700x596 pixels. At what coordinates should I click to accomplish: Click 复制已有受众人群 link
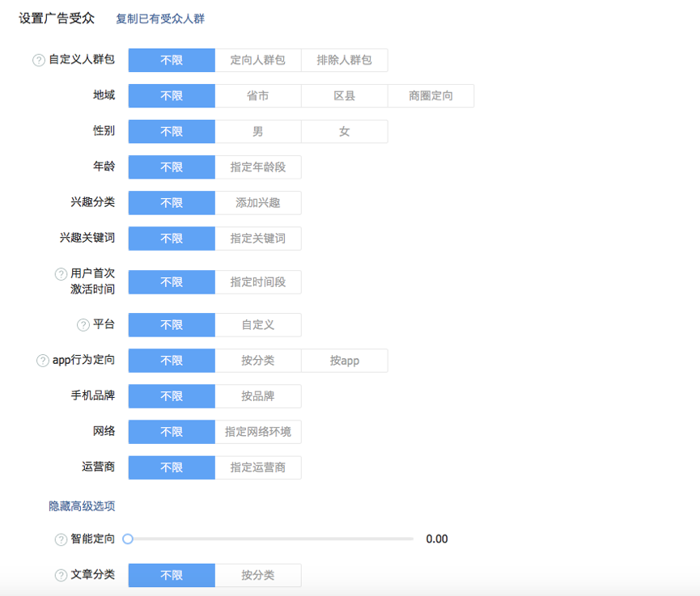pos(160,19)
